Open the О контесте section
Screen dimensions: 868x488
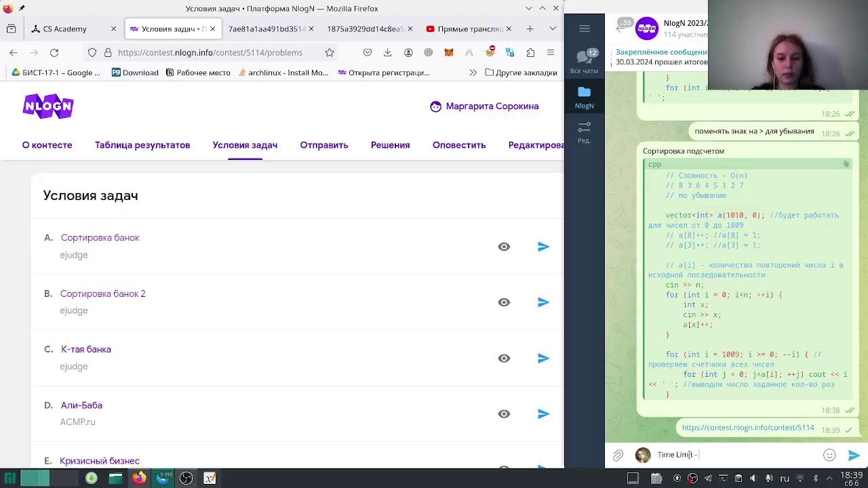pyautogui.click(x=47, y=145)
